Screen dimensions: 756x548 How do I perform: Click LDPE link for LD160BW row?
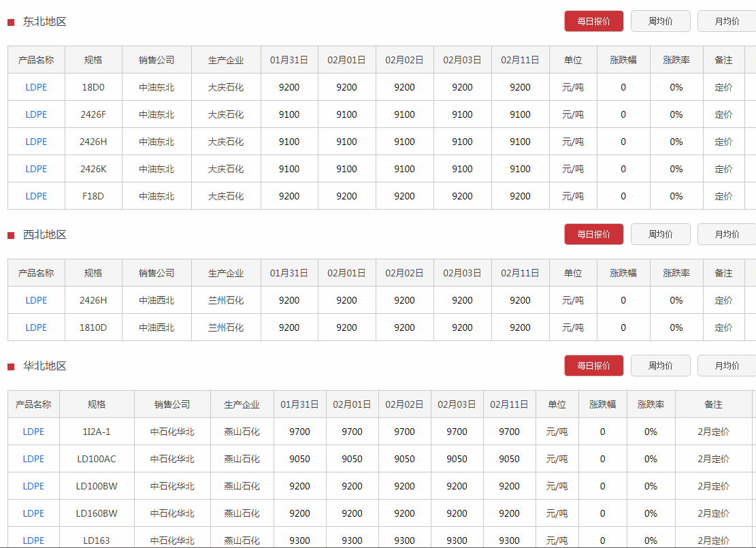coord(33,513)
